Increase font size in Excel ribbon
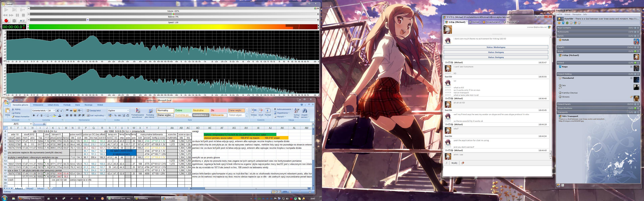 click(x=58, y=110)
